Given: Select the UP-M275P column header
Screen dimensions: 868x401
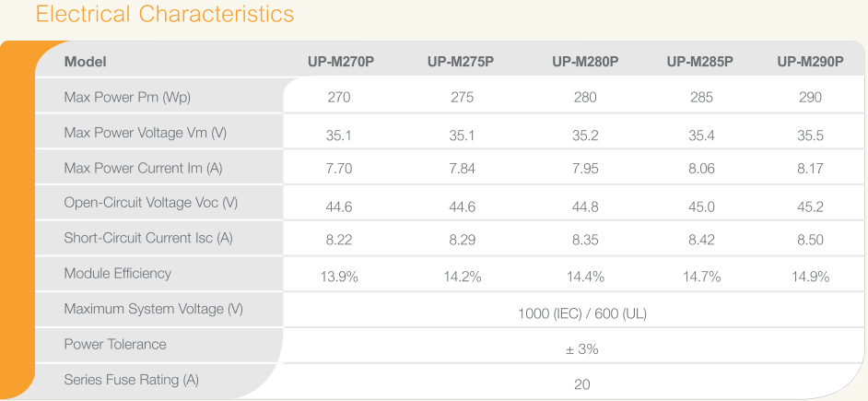Looking at the screenshot, I should [461, 62].
